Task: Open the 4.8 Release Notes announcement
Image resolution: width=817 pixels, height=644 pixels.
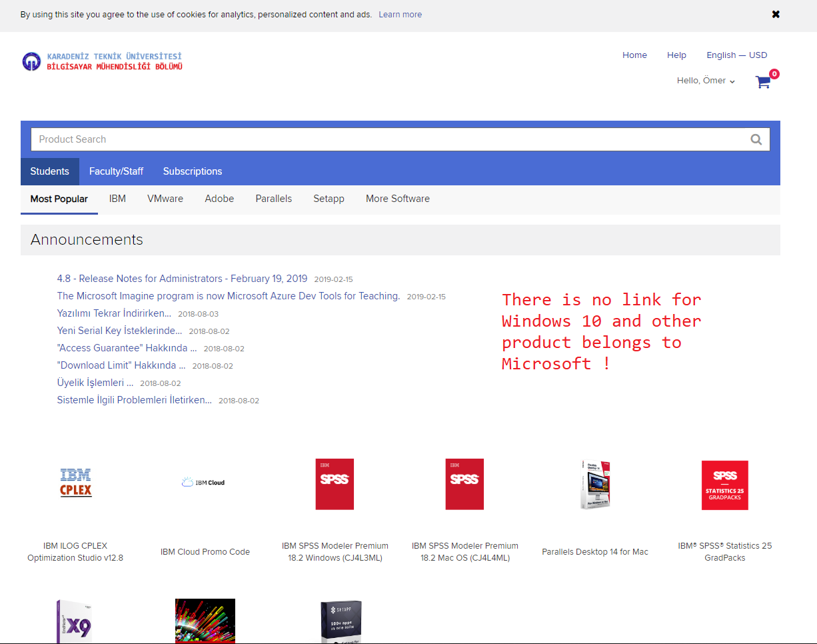Action: (x=182, y=279)
